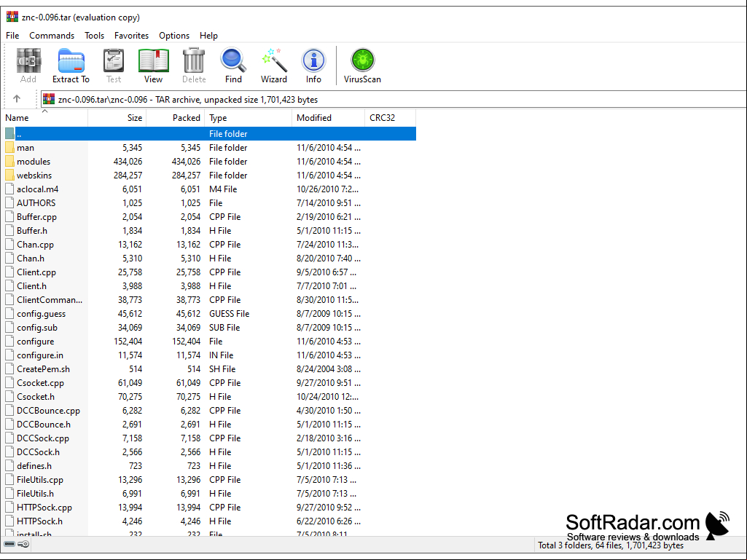Click the GUESS File type cell

[x=229, y=314]
